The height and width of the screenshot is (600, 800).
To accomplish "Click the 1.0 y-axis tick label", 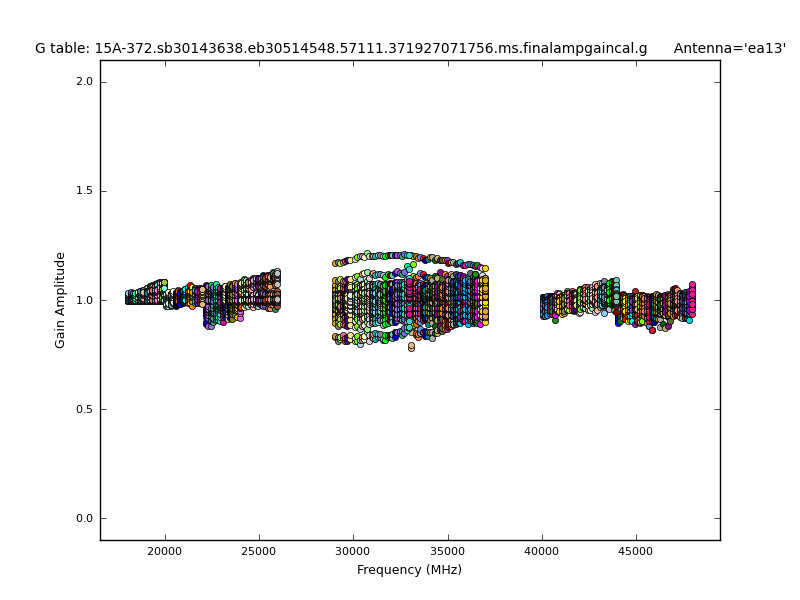I will pyautogui.click(x=85, y=300).
